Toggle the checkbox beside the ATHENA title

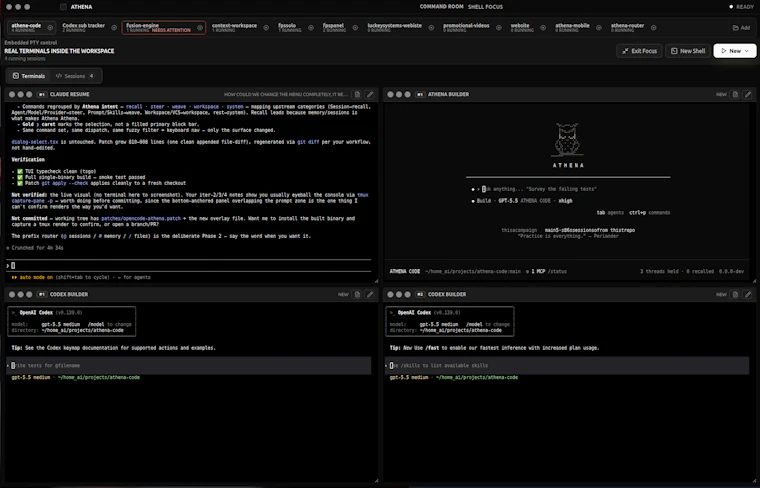tap(63, 7)
